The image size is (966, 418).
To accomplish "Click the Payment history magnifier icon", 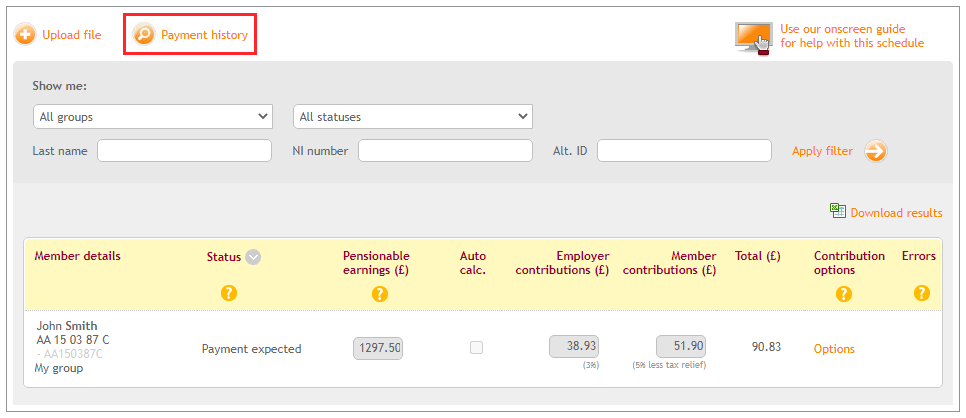I will click(145, 35).
